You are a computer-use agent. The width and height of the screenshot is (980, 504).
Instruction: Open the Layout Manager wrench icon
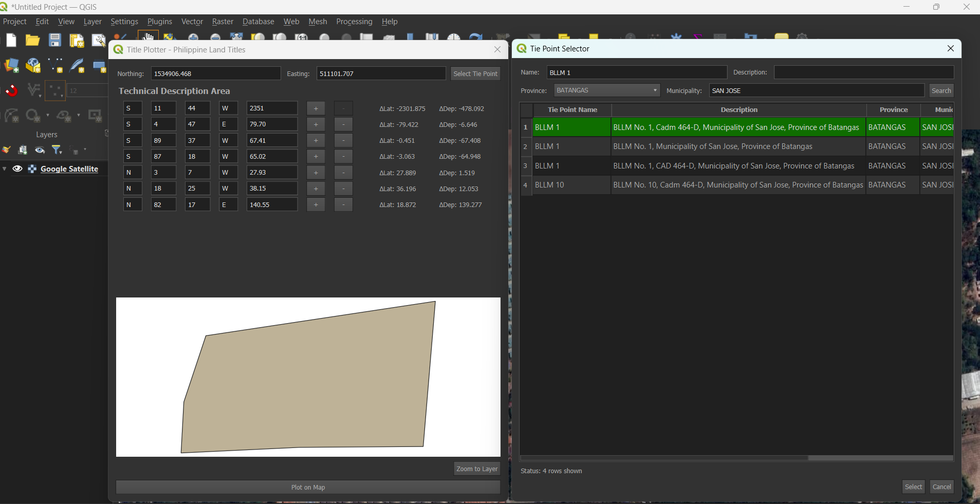tap(98, 41)
